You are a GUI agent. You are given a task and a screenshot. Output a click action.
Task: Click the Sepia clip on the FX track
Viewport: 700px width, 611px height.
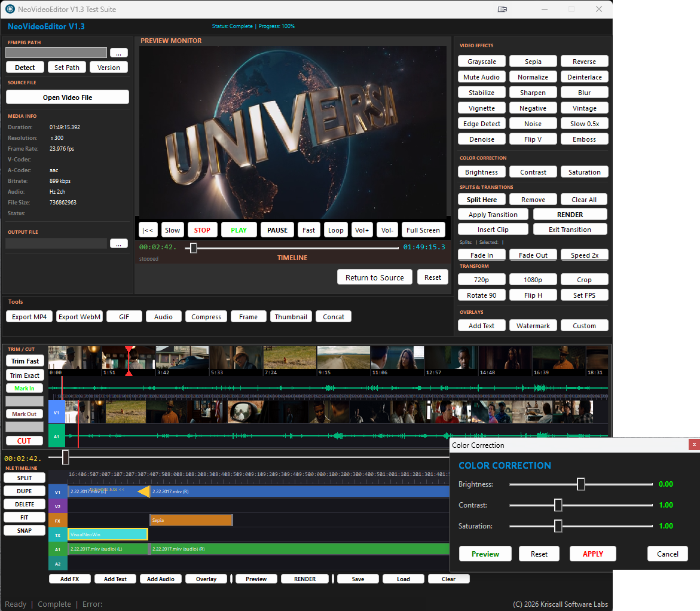tap(191, 520)
